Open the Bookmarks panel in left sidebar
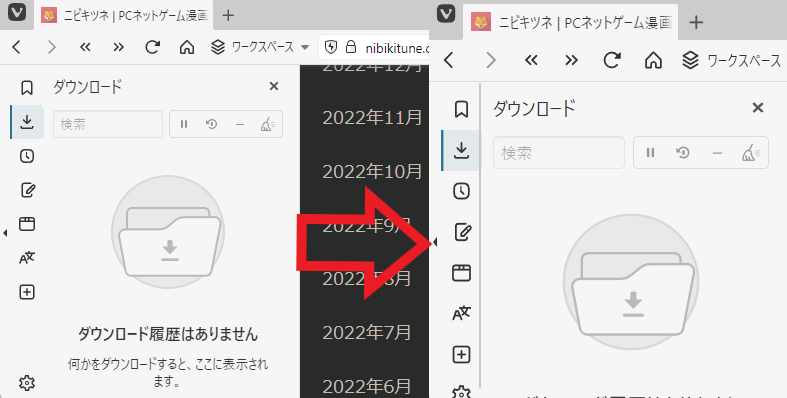The image size is (787, 398). (x=27, y=88)
